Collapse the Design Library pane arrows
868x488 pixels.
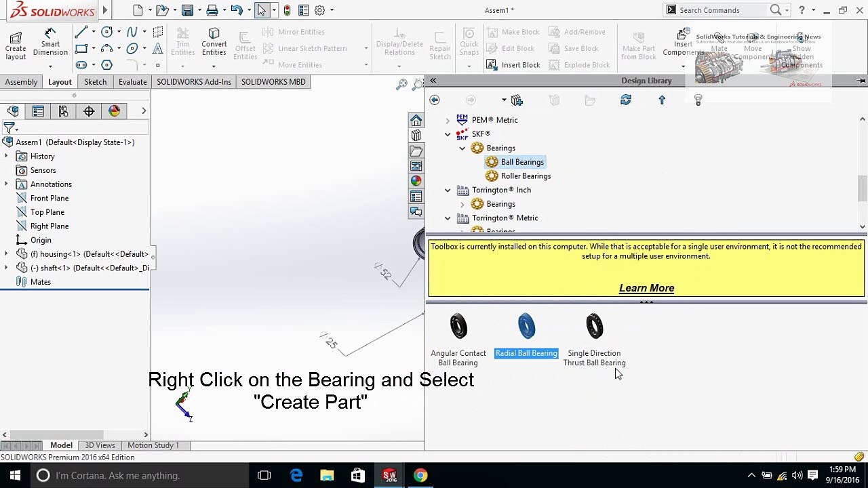(x=433, y=81)
